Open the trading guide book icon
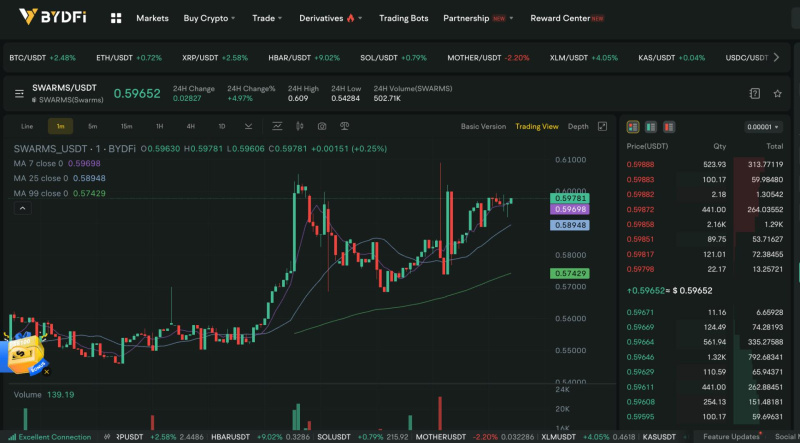The image size is (800, 443). pyautogui.click(x=755, y=93)
